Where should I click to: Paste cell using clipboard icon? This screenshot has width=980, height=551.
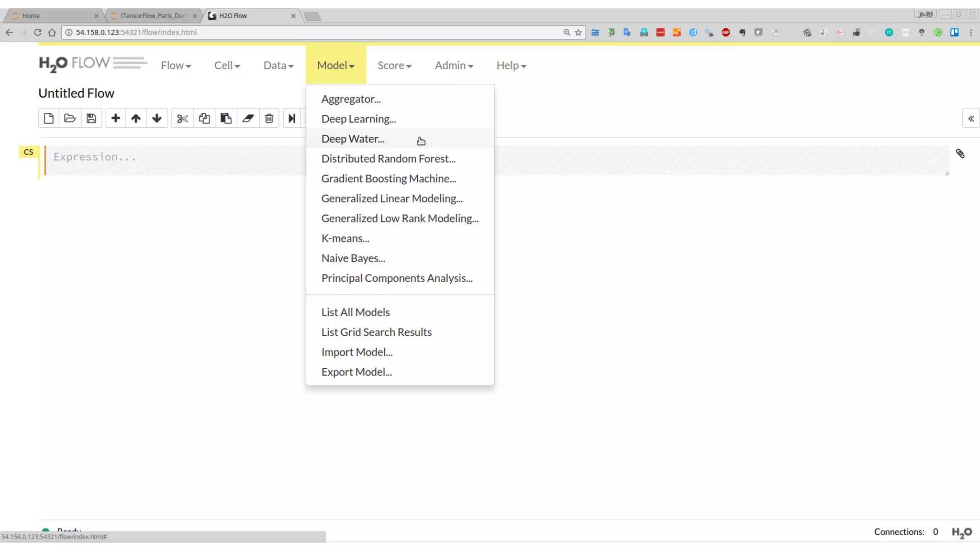click(226, 118)
